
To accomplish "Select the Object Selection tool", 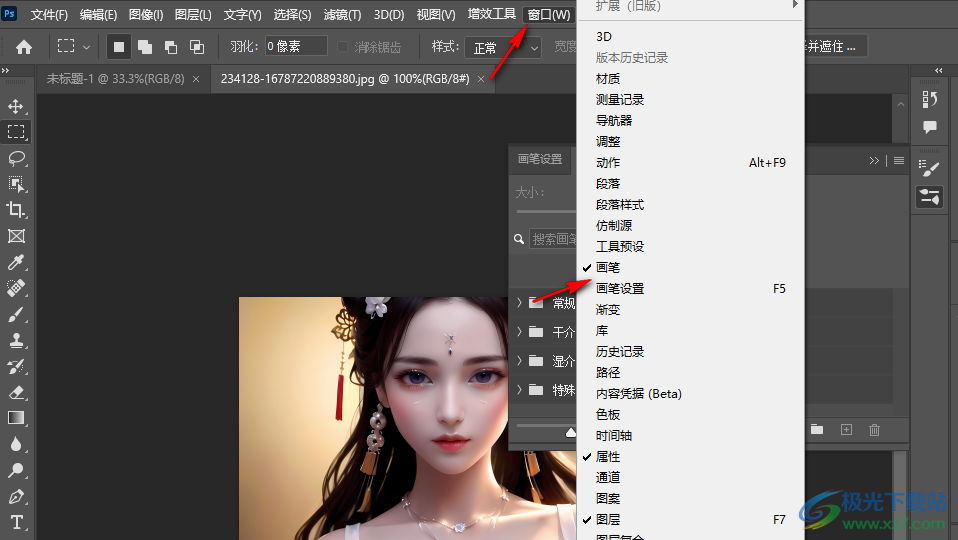I will [16, 184].
